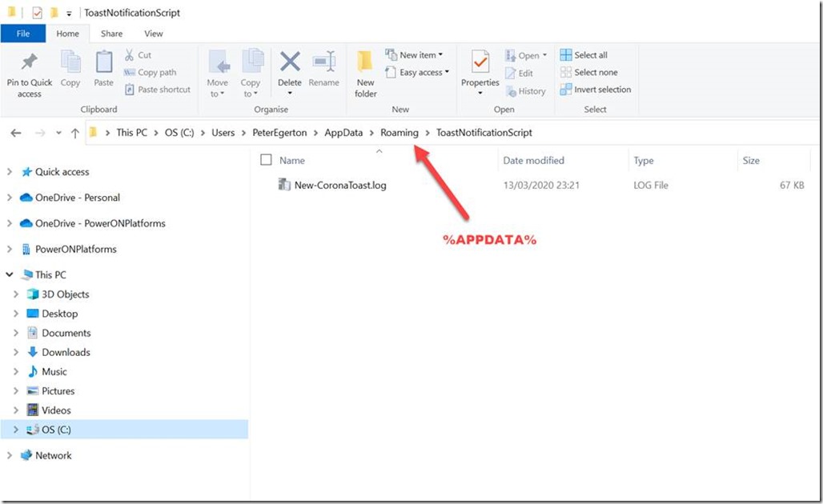This screenshot has width=823, height=504.
Task: Open the File menu tab
Action: [23, 34]
